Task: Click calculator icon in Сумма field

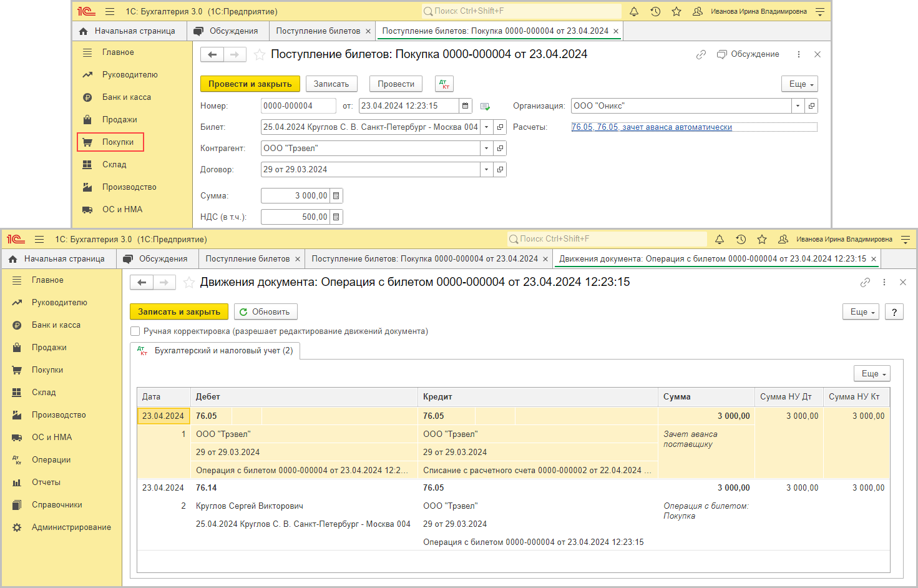Action: (336, 196)
